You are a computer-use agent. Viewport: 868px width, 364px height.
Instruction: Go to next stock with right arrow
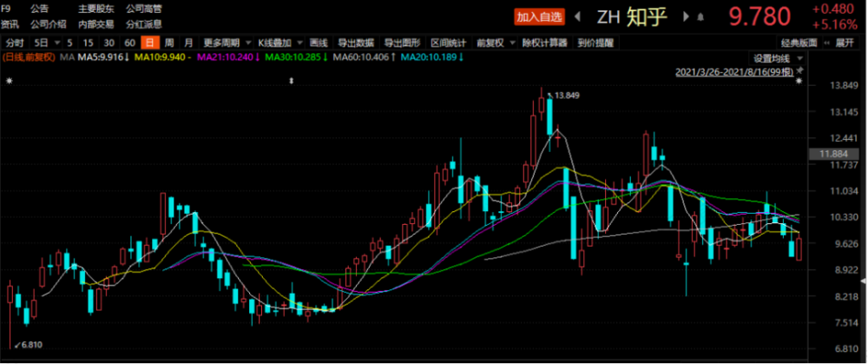click(687, 17)
